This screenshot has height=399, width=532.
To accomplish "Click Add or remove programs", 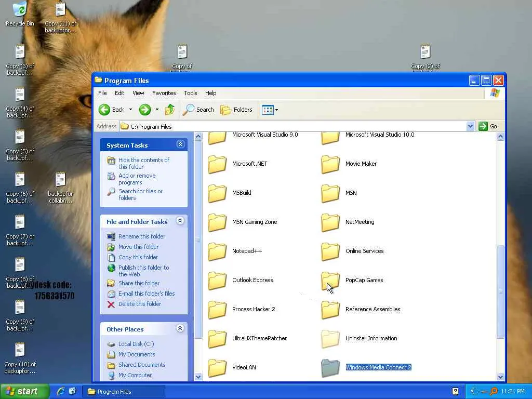I will [137, 179].
